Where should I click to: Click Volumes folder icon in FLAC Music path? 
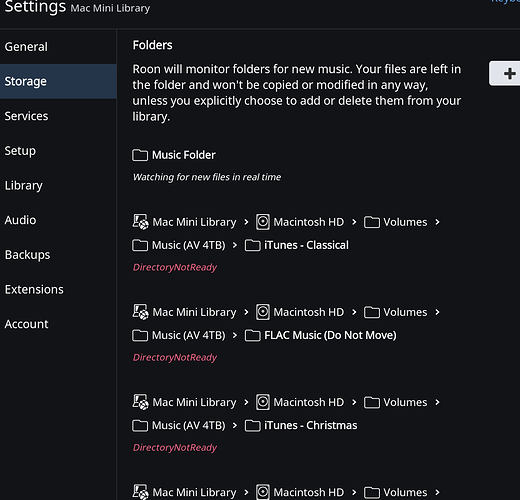pos(372,312)
